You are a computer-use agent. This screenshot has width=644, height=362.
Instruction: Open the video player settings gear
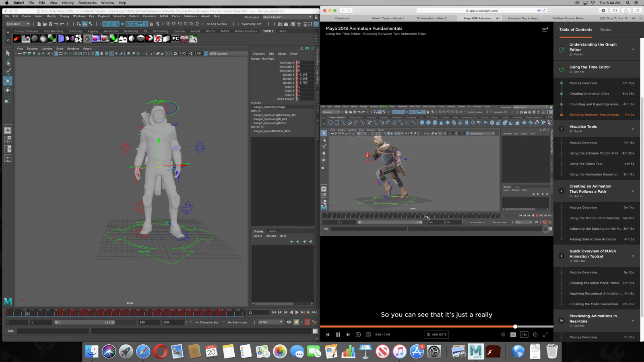click(x=535, y=335)
